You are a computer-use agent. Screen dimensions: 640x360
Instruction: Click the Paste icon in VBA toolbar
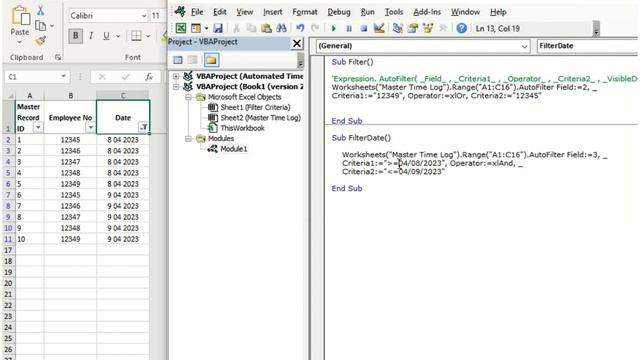[266, 28]
